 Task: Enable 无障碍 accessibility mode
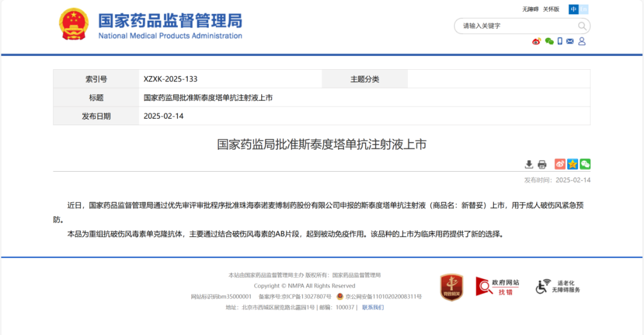click(x=530, y=9)
